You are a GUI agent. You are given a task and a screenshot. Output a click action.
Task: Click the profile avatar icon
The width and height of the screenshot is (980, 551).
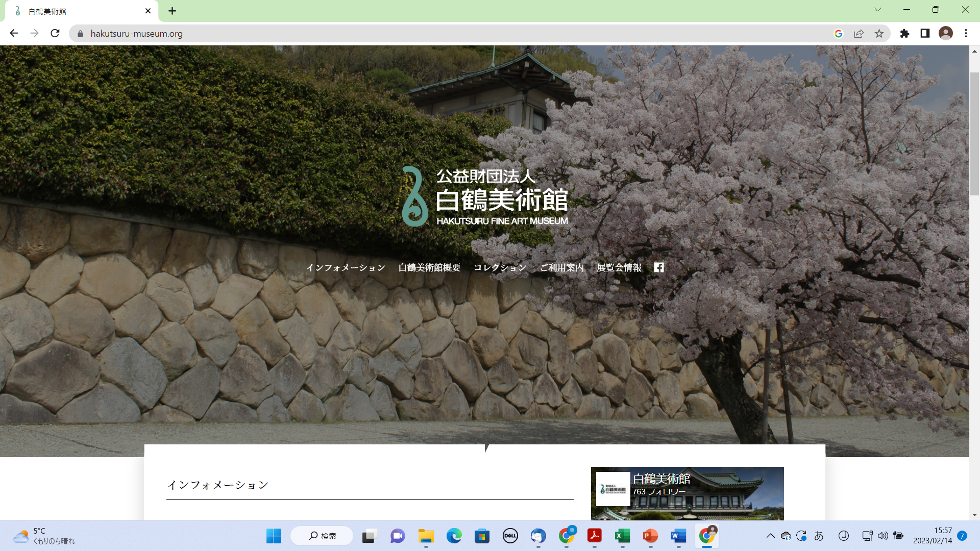945,34
